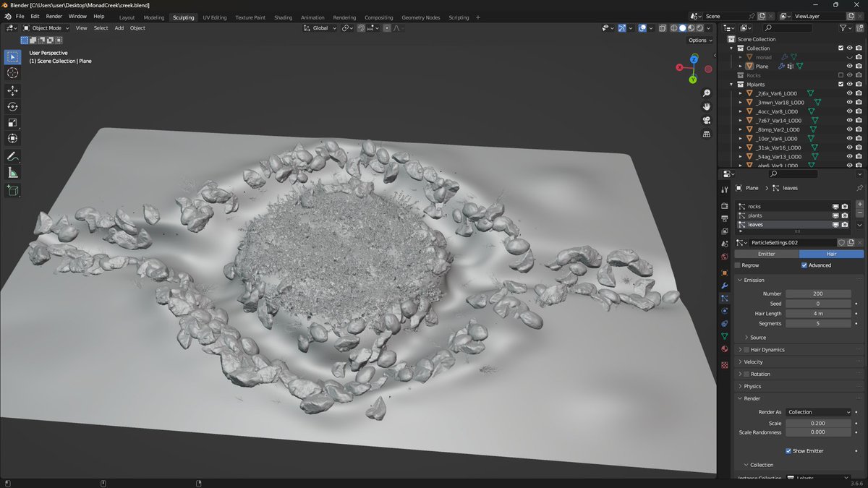868x488 pixels.
Task: Uncheck Show Emitter checkbox
Action: (788, 450)
